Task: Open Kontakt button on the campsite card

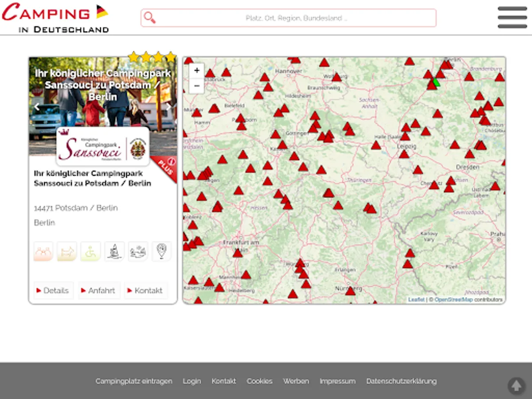Action: tap(145, 290)
